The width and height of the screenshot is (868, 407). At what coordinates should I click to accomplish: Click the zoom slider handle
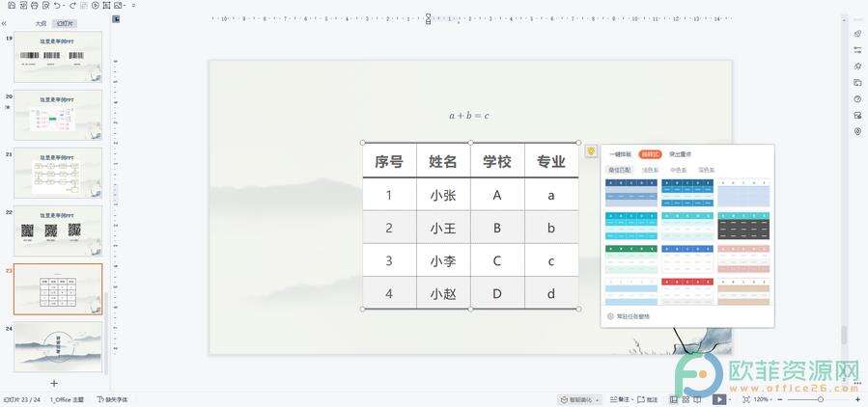point(821,400)
